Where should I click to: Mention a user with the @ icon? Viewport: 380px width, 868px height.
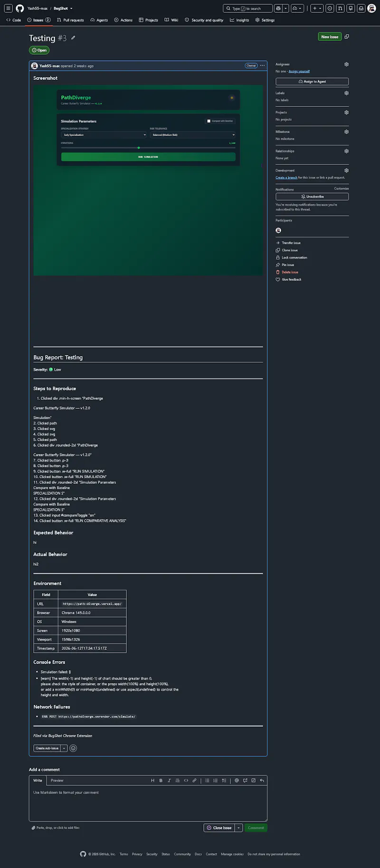(x=237, y=781)
